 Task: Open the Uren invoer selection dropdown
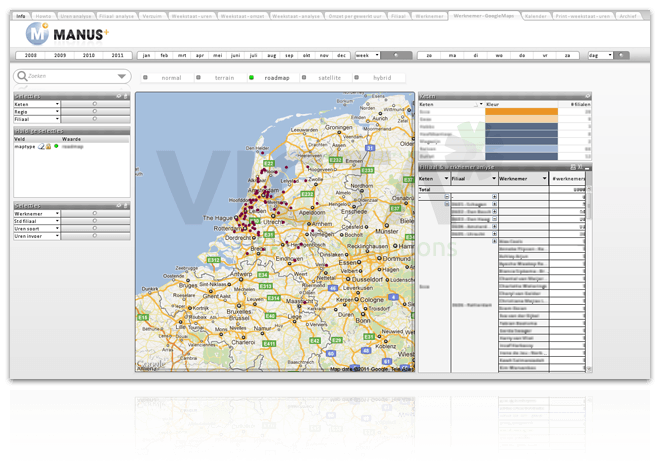point(57,236)
